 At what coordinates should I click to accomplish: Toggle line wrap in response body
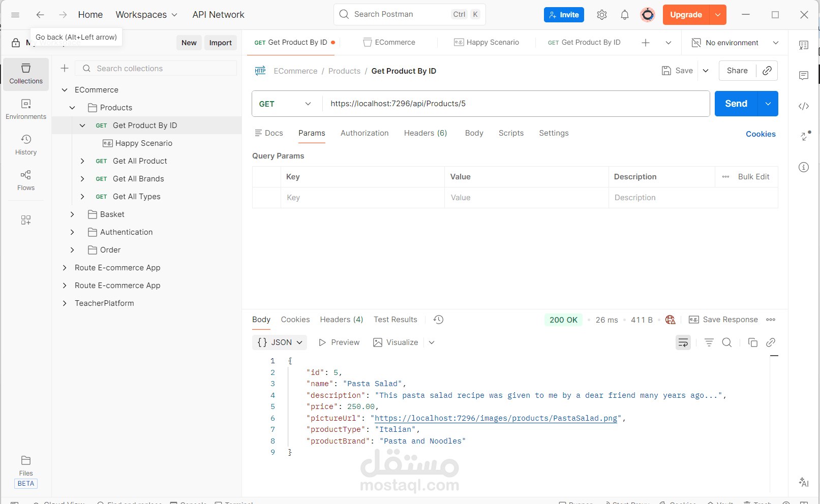coord(683,342)
